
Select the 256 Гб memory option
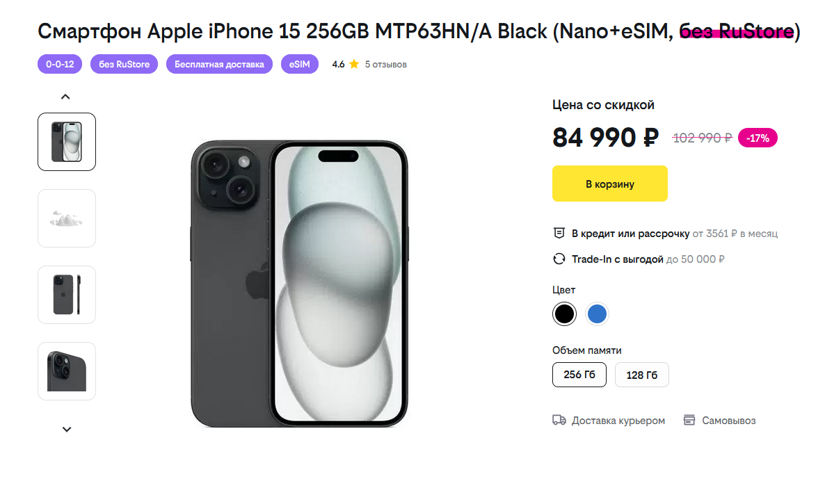click(579, 375)
